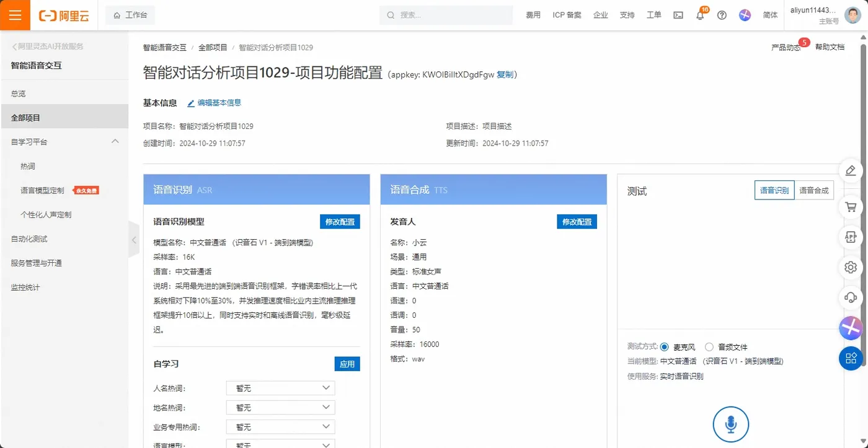Click the user avatar picture
868x448 pixels.
pyautogui.click(x=853, y=15)
